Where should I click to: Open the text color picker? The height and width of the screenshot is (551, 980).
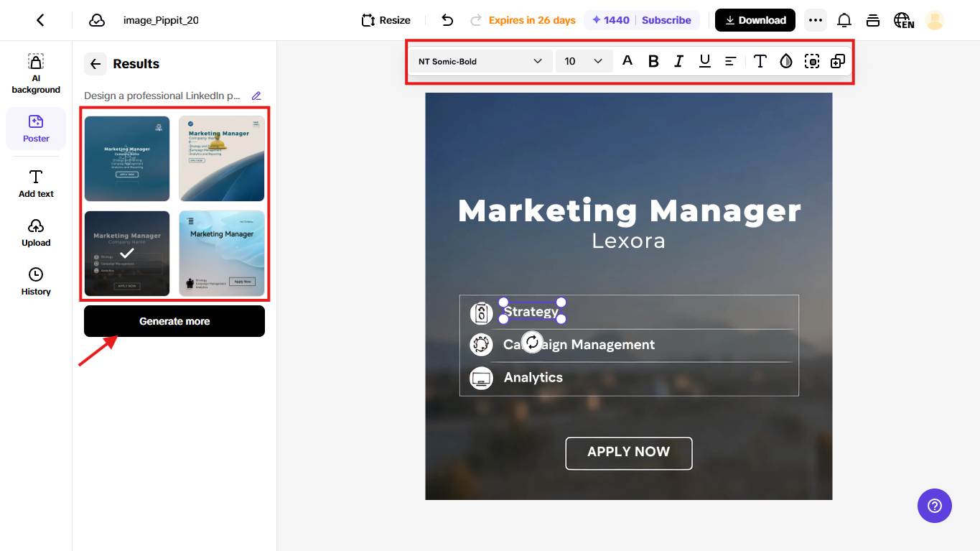point(627,61)
